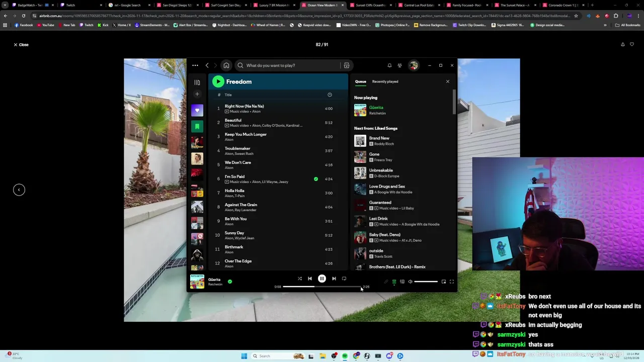Image resolution: width=644 pixels, height=362 pixels.
Task: Open Spotify Home
Action: click(x=226, y=65)
